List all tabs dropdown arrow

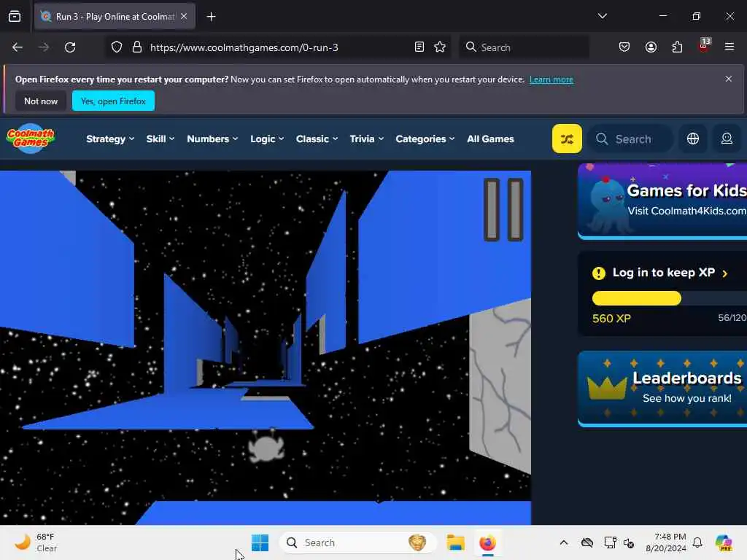pos(602,16)
